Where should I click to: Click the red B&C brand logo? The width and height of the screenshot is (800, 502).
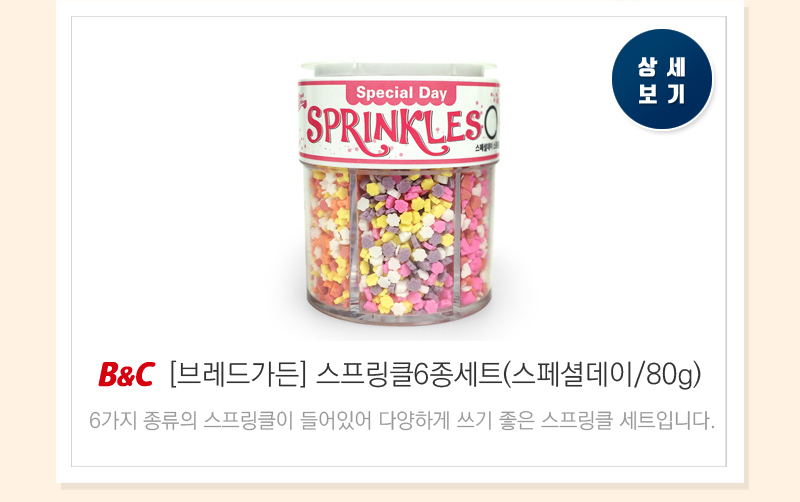coord(126,375)
